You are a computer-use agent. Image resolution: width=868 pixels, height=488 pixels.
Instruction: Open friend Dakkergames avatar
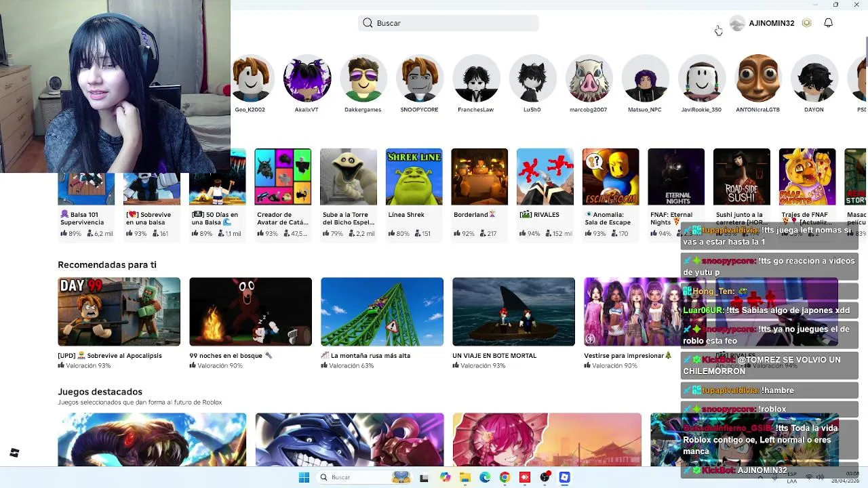pos(363,78)
